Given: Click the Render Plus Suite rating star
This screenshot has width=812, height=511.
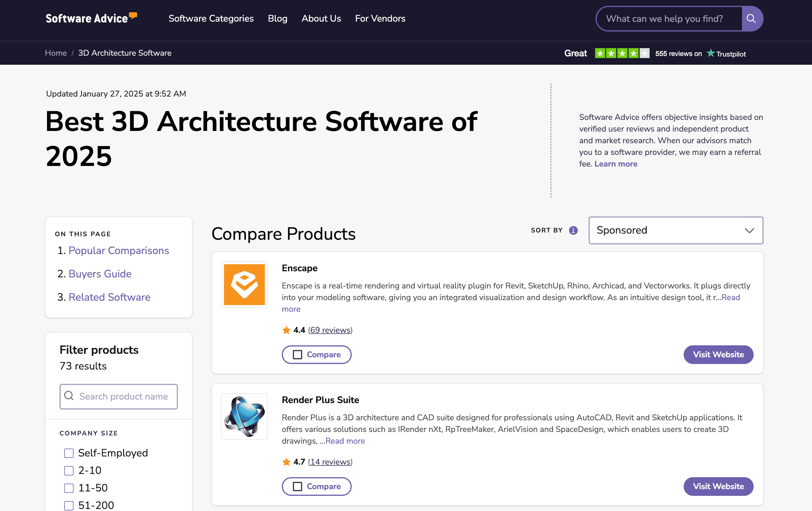Looking at the screenshot, I should [x=286, y=462].
